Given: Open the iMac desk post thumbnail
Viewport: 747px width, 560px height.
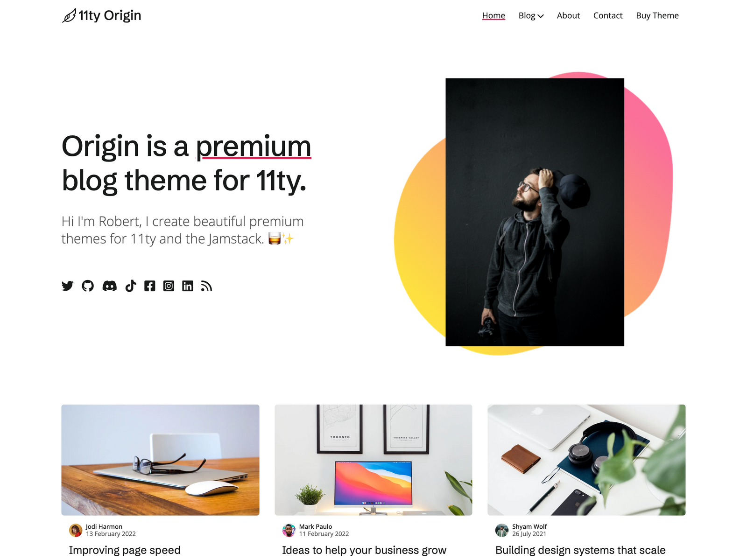Looking at the screenshot, I should click(x=373, y=460).
